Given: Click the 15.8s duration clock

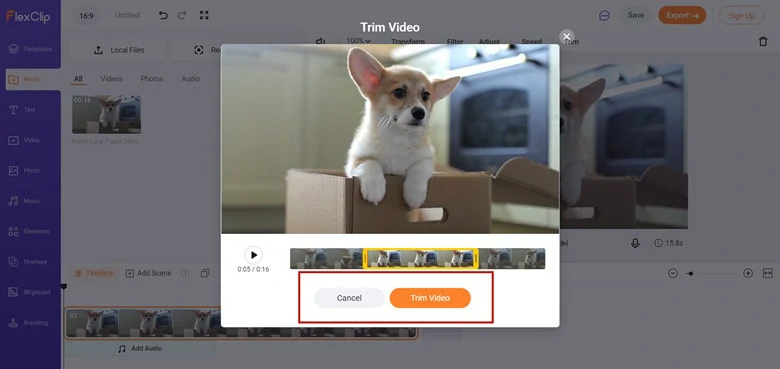Looking at the screenshot, I should 669,243.
